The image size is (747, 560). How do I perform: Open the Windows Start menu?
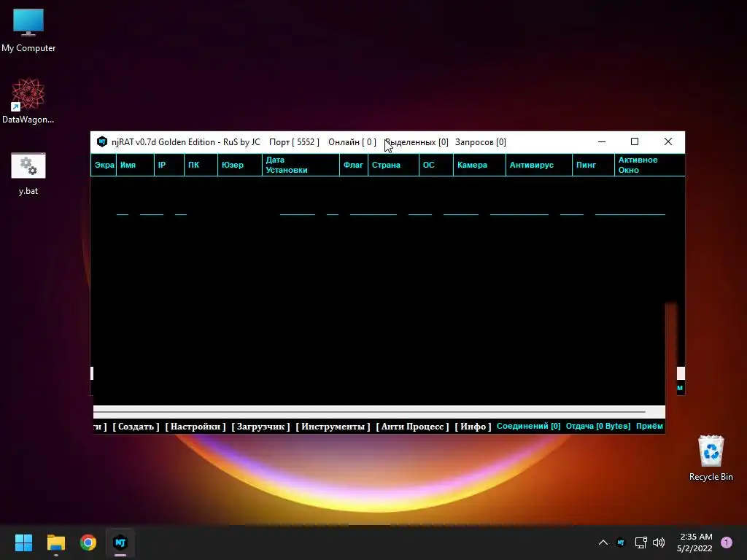click(23, 542)
